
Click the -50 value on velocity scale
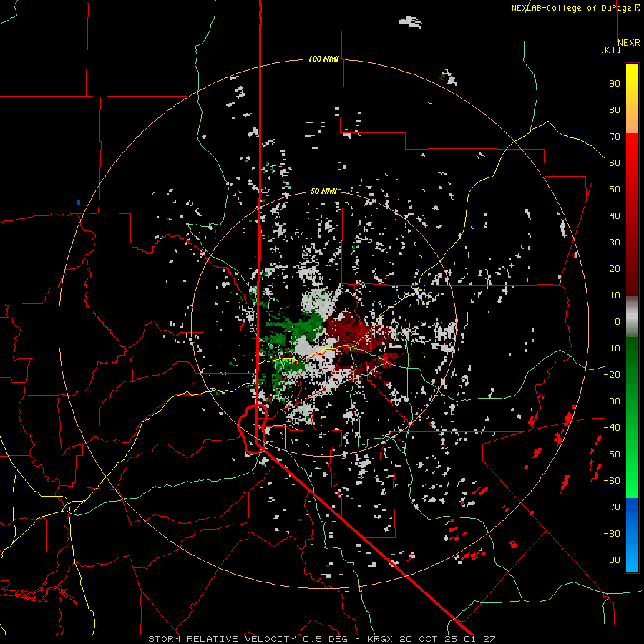[612, 454]
